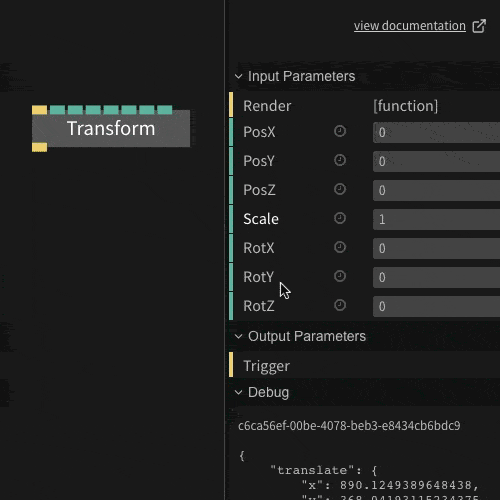The height and width of the screenshot is (500, 500).
Task: Click the PosX value field
Action: [436, 132]
